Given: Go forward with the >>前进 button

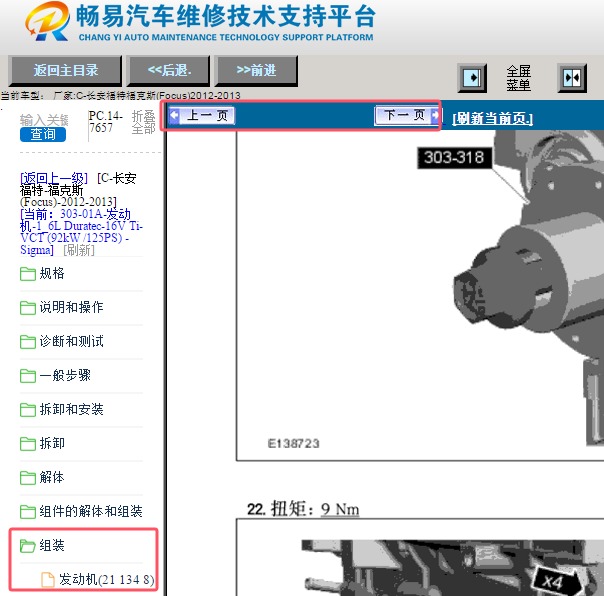Looking at the screenshot, I should pos(256,71).
